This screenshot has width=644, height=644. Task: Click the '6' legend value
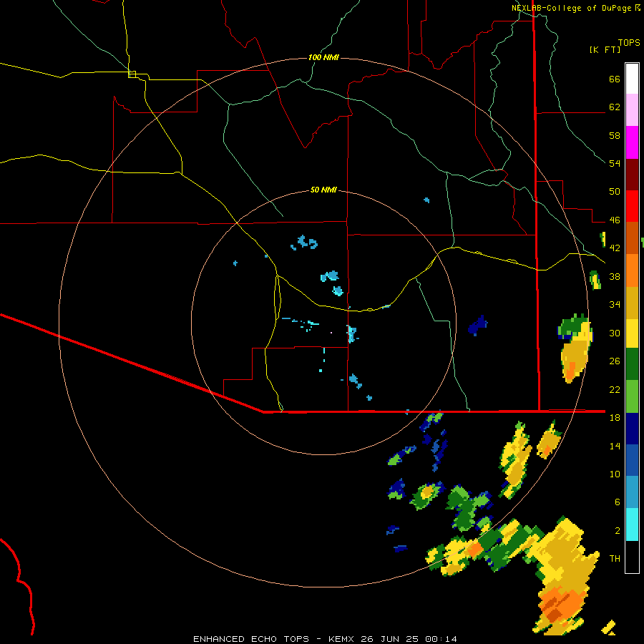pyautogui.click(x=617, y=502)
